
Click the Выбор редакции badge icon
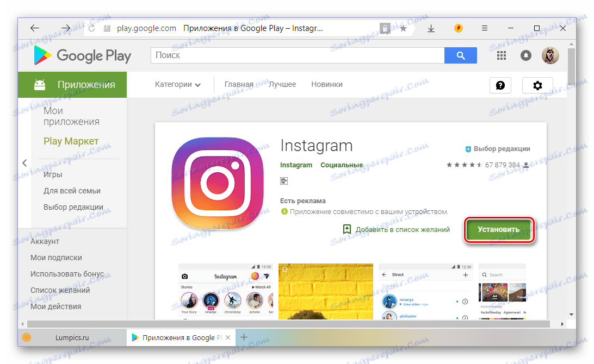pos(469,148)
